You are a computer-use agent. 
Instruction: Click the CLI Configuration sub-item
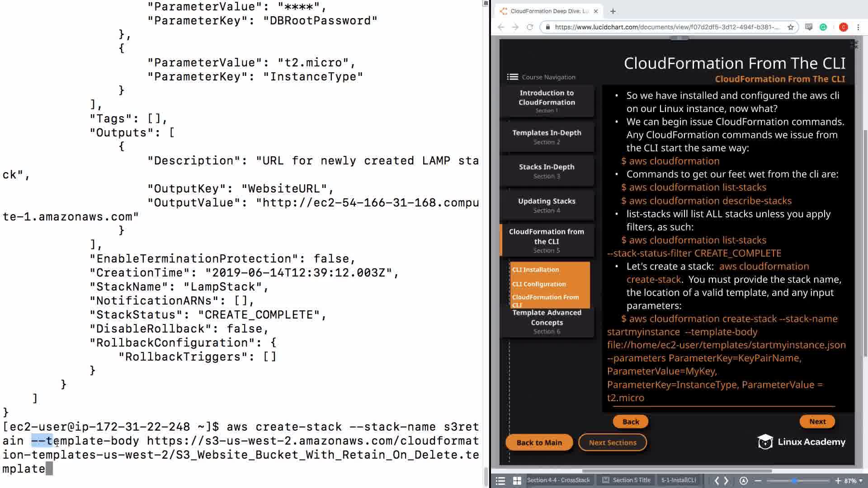(x=539, y=284)
